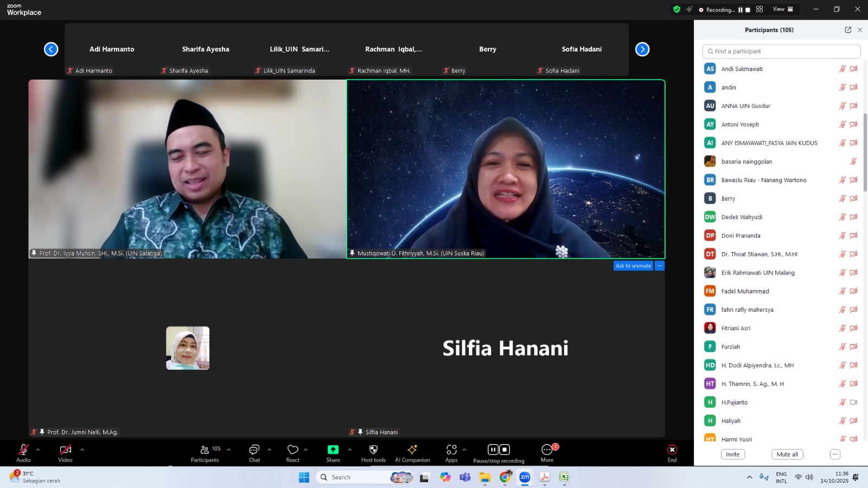Open the participants panel three-dot menu
Screen dimensions: 868x488
[x=835, y=454]
